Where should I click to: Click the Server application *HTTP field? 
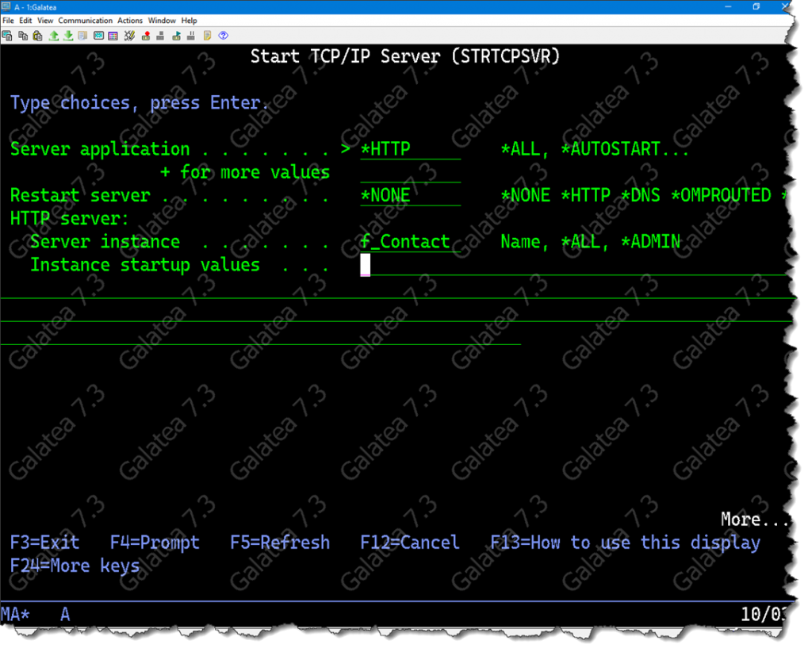(x=409, y=149)
